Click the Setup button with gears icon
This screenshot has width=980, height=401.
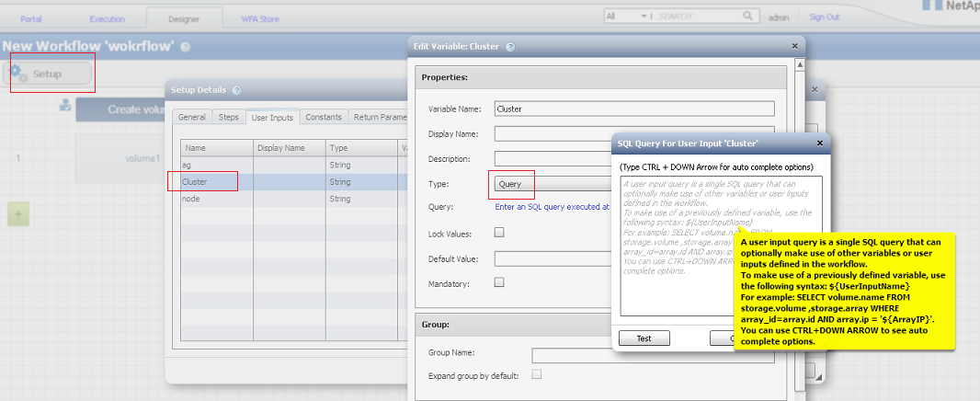click(x=48, y=74)
